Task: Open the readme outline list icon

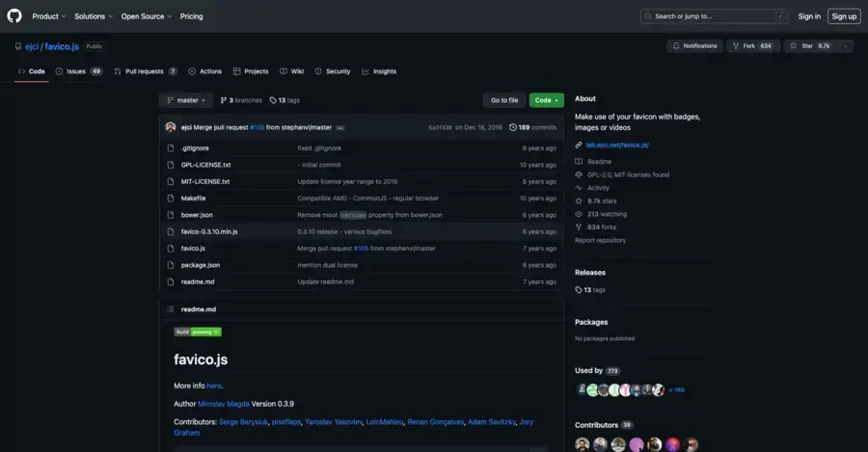Action: (171, 309)
